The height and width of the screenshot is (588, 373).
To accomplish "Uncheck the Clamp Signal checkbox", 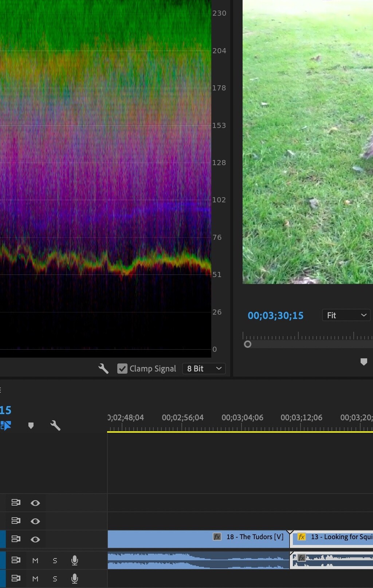I will (x=122, y=369).
